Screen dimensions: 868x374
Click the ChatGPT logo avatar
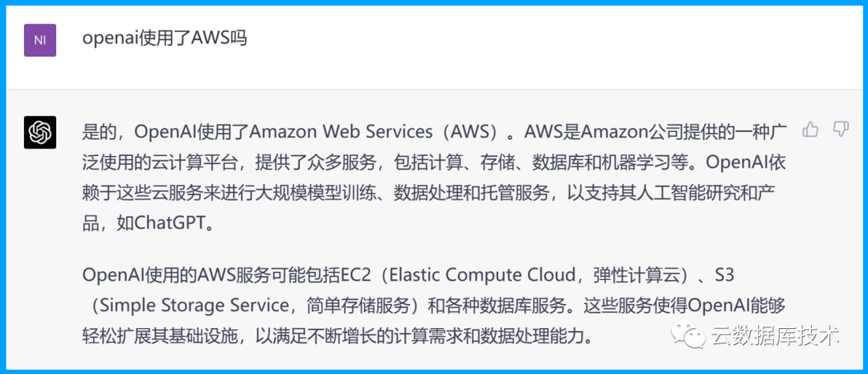pos(40,132)
